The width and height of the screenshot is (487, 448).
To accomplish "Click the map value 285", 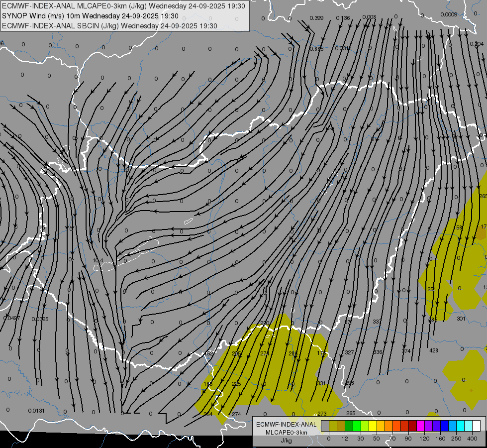I will click(433, 320).
